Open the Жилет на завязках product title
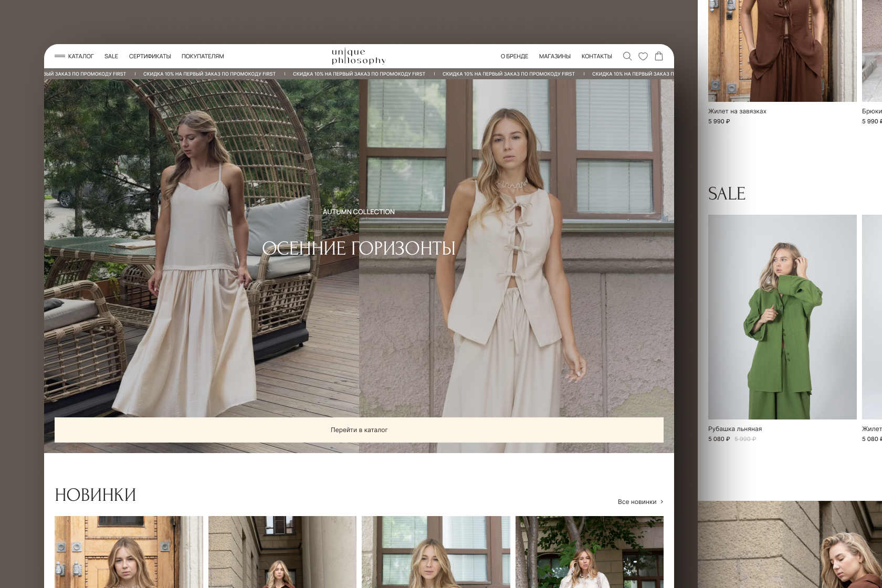This screenshot has height=588, width=882. click(737, 111)
